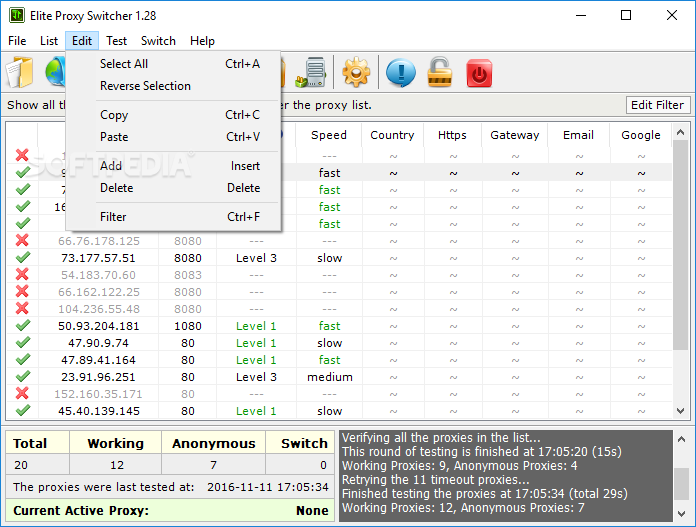Viewport: 696px width, 527px height.
Task: Select proxy row 47.90.9.74
Action: (x=340, y=343)
